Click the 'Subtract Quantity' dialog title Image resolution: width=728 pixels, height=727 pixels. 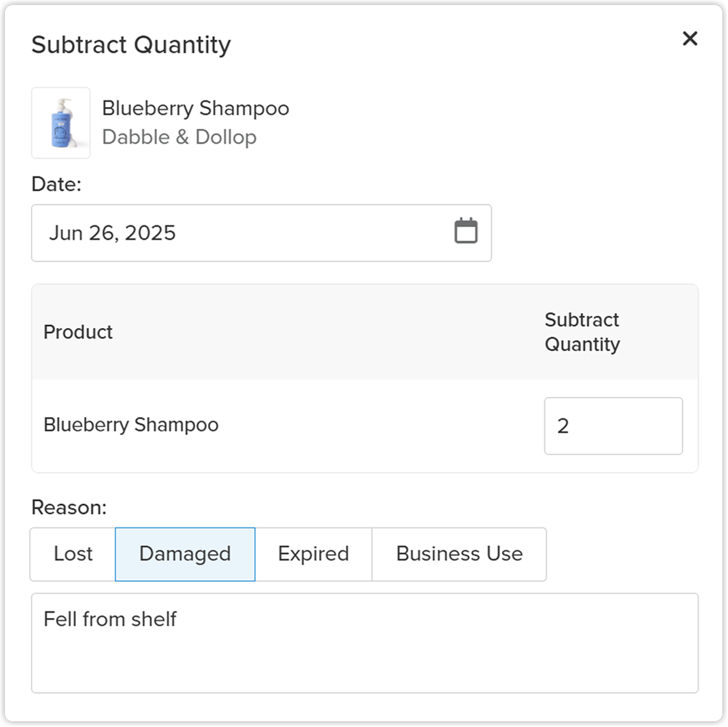click(x=131, y=45)
